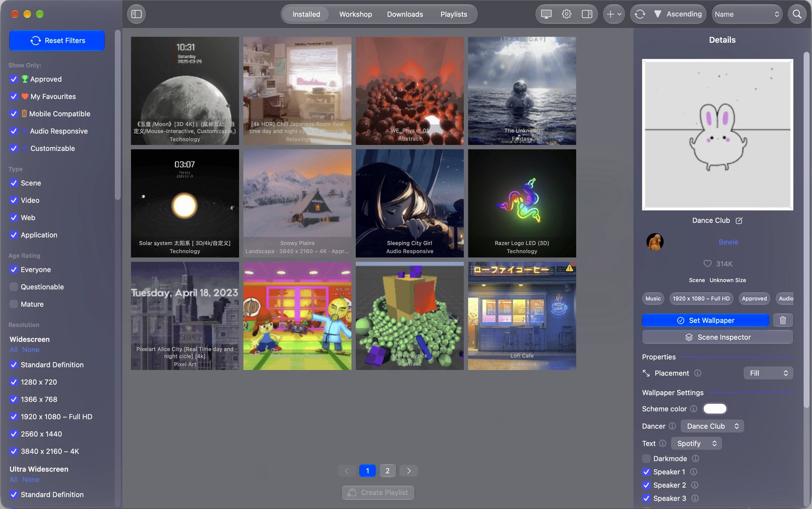Click the Bewie author link
Image resolution: width=812 pixels, height=509 pixels.
click(728, 242)
